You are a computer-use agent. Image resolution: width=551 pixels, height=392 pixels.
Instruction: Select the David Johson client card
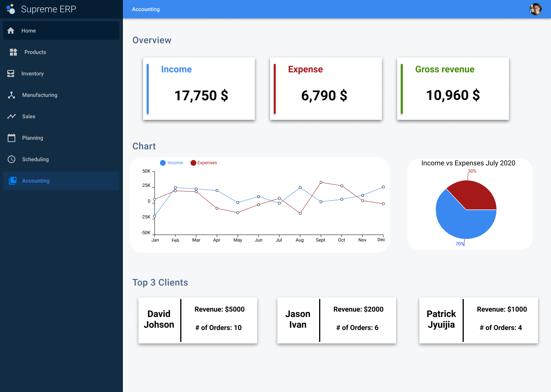(197, 320)
